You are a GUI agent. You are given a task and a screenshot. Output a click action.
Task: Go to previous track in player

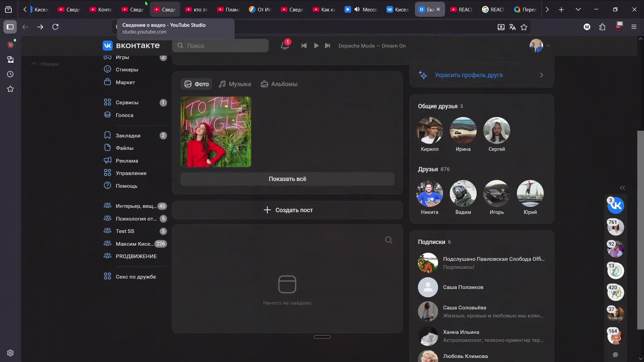304,46
